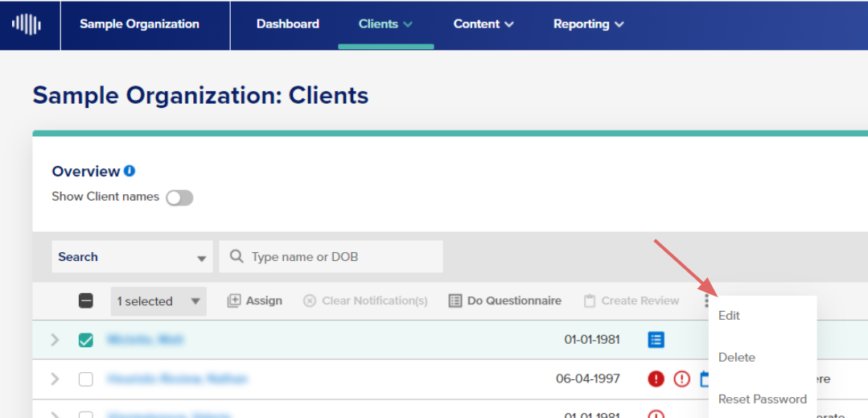
Task: Click the blue calendar icon
Action: point(704,379)
